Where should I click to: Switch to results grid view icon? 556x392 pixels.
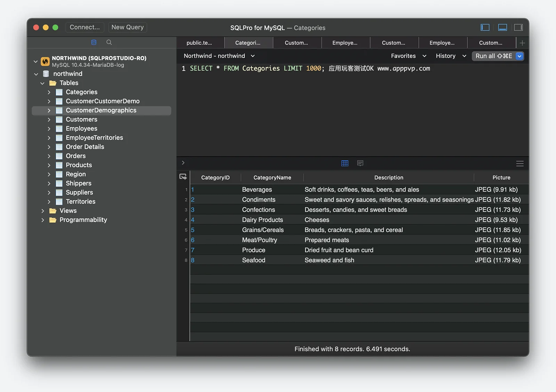tap(345, 163)
